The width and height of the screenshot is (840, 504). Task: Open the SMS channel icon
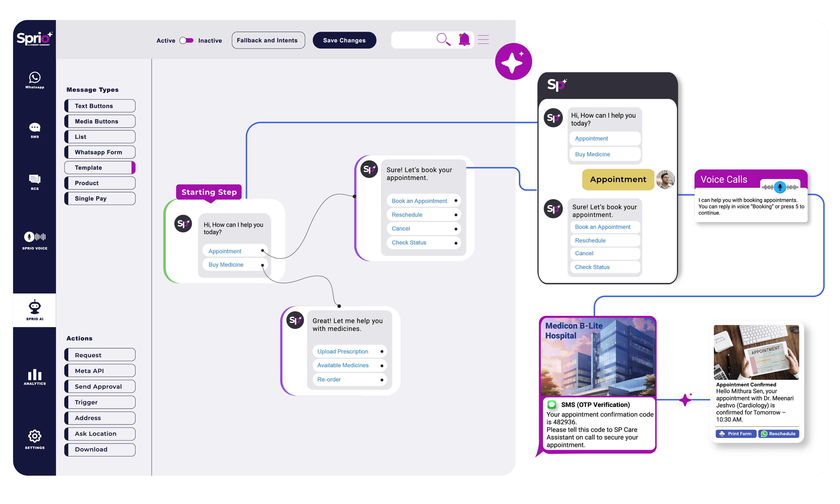coord(35,128)
